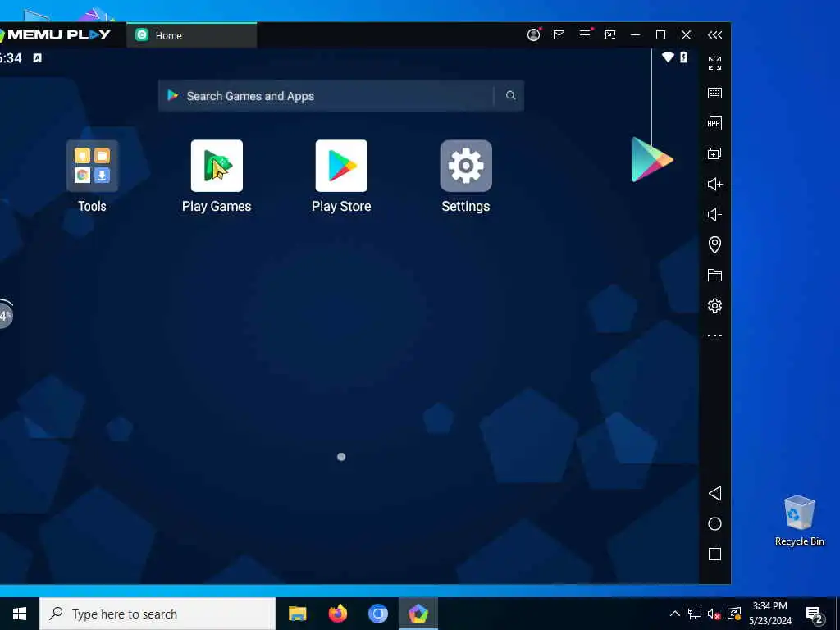Open the keyboard mapping tool
This screenshot has height=630, width=840.
point(714,94)
